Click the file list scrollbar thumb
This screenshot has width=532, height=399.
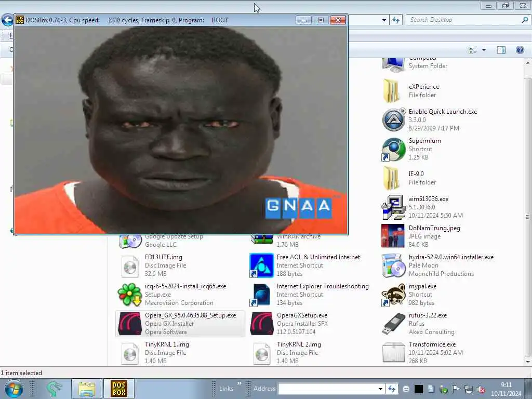point(528,217)
